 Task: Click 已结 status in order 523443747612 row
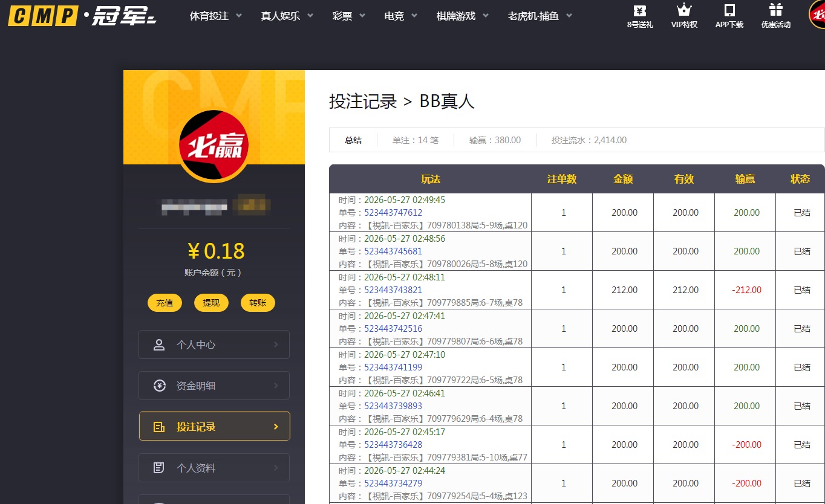[x=802, y=213]
